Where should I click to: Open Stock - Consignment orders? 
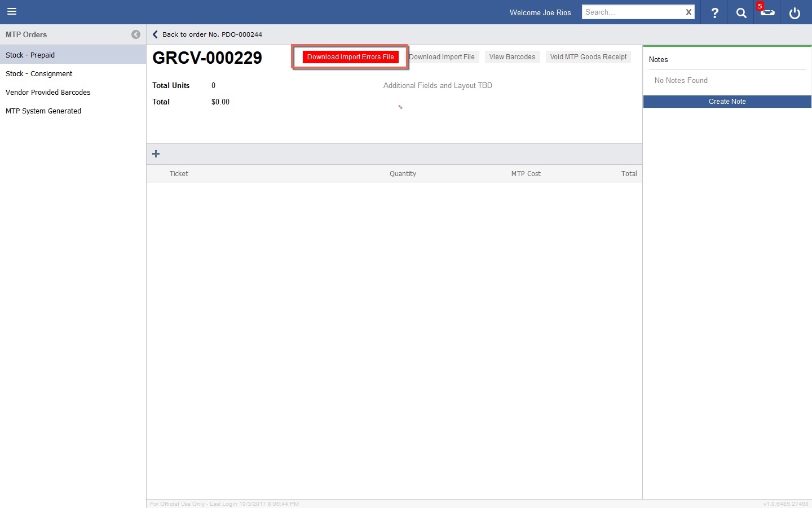tap(39, 74)
